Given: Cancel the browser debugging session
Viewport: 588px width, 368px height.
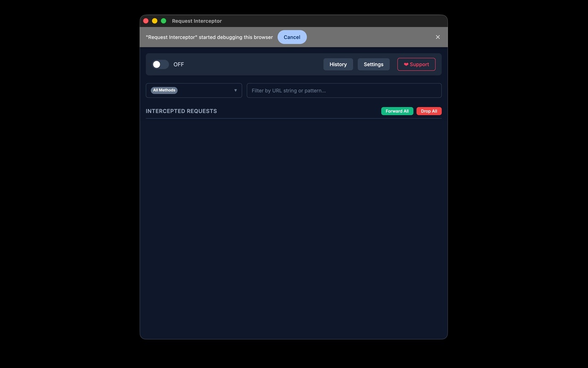Looking at the screenshot, I should (x=292, y=37).
